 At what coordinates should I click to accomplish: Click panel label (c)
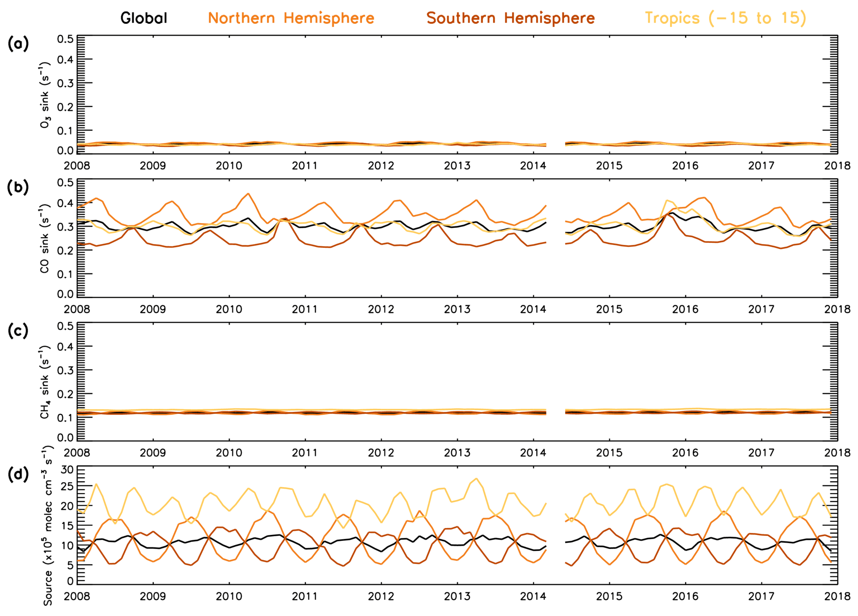pos(18,331)
